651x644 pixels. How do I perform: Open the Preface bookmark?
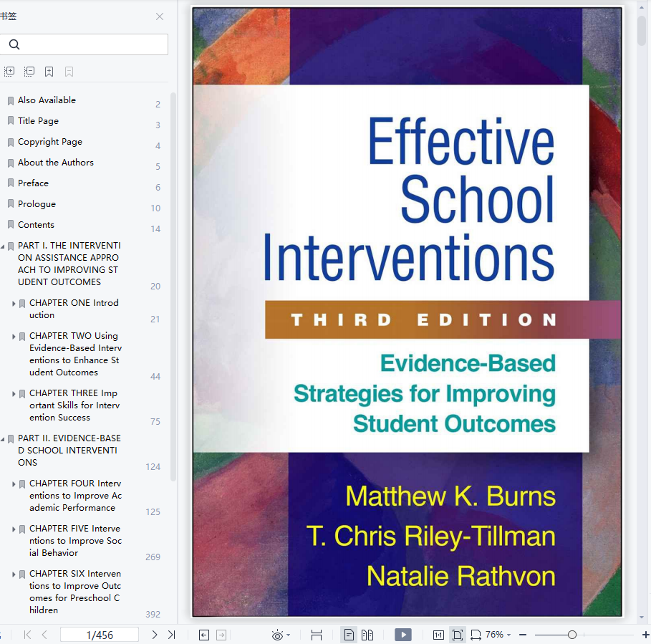33,183
